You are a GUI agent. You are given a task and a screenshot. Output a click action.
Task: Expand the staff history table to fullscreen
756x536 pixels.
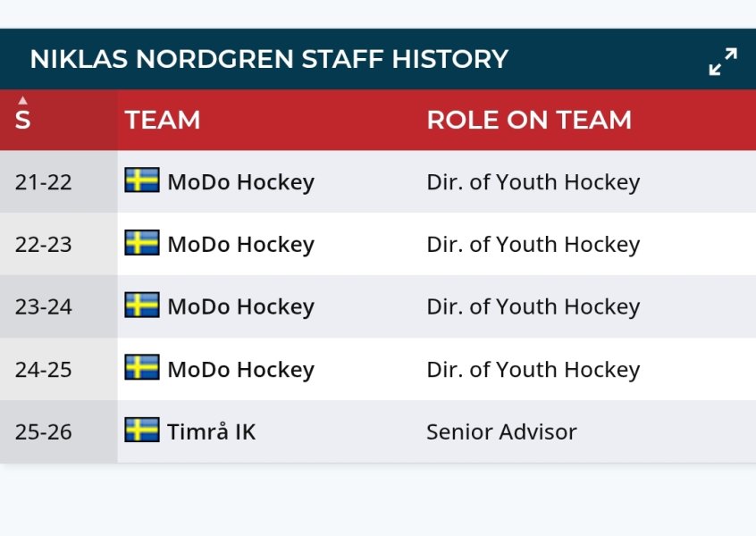pos(723,61)
